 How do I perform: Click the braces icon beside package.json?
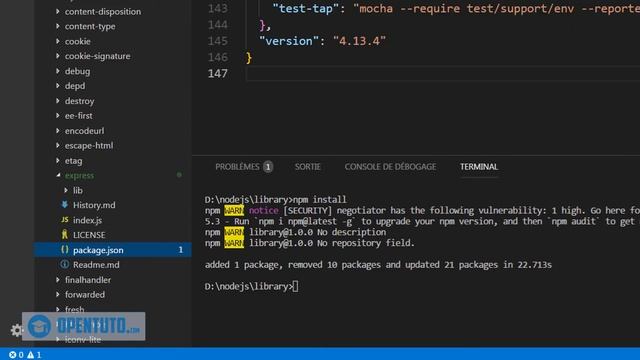click(64, 250)
